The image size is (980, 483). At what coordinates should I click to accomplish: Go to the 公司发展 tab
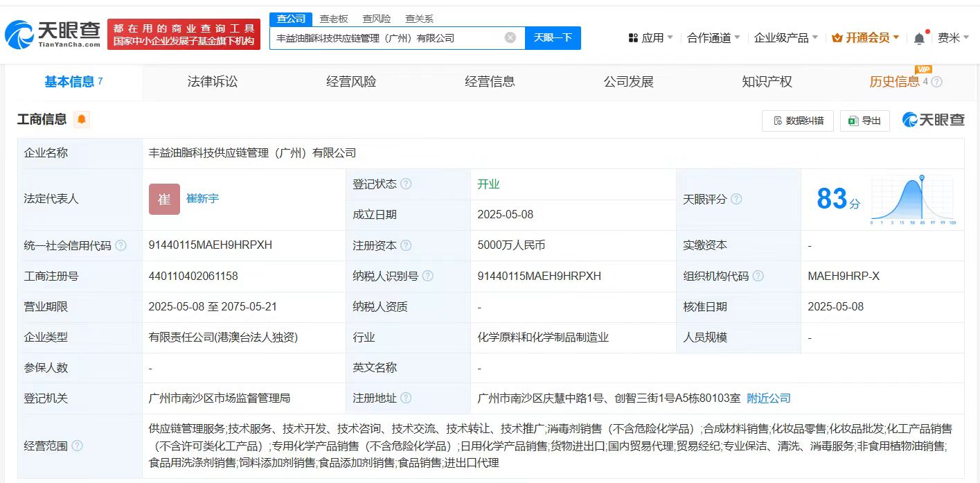(x=628, y=82)
